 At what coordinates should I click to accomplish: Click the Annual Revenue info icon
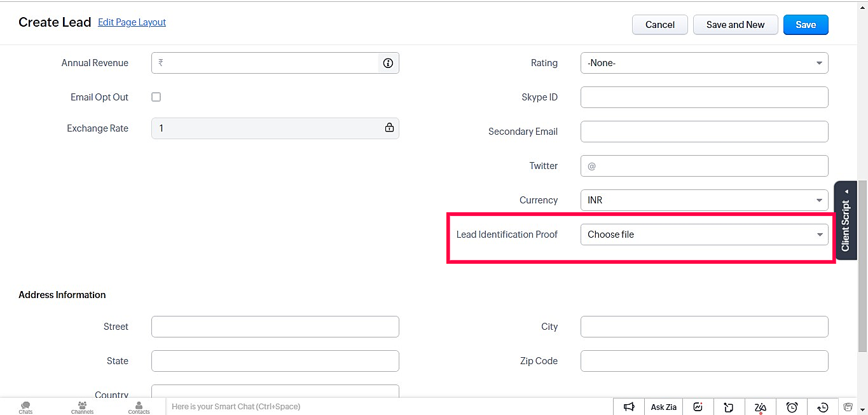[388, 63]
